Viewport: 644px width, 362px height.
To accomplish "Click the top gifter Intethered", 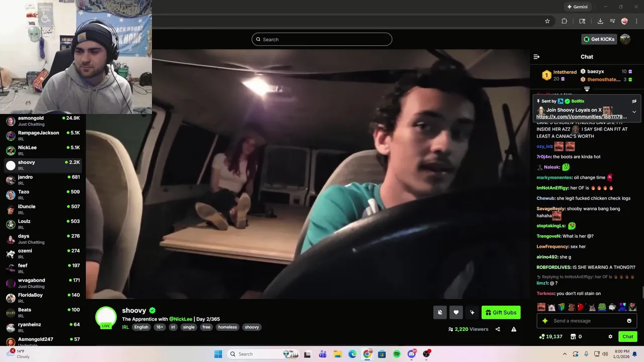I will tap(565, 72).
